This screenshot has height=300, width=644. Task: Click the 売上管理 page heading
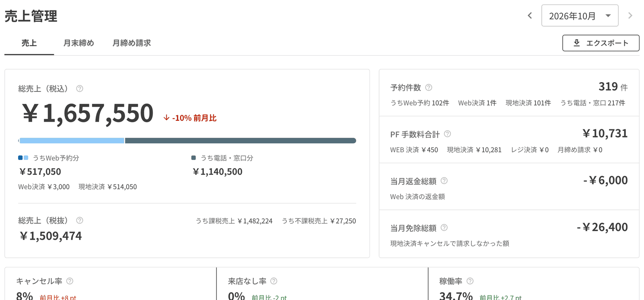click(x=31, y=17)
